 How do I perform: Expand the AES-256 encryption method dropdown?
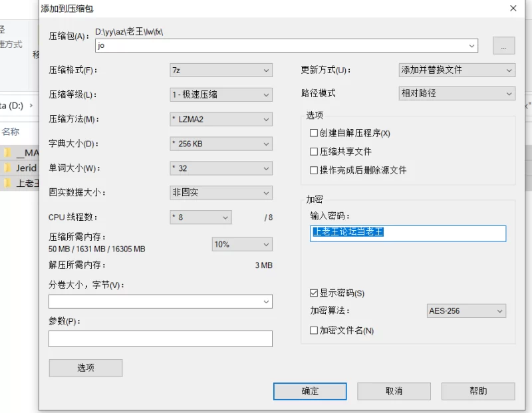pos(466,311)
